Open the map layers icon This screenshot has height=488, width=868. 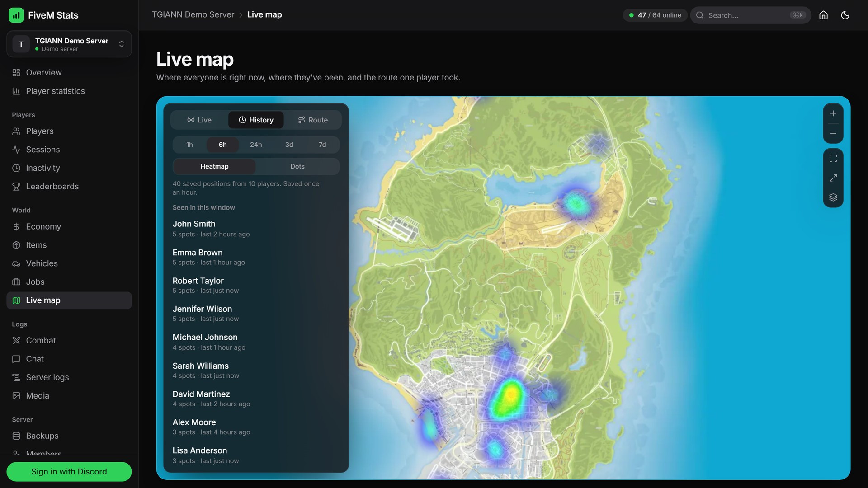[833, 197]
